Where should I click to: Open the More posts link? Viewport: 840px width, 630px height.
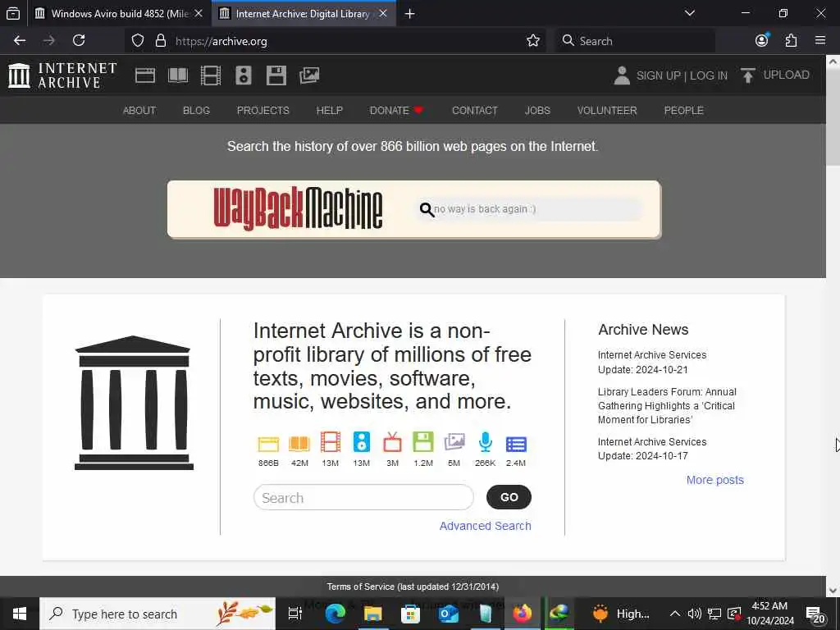[715, 480]
